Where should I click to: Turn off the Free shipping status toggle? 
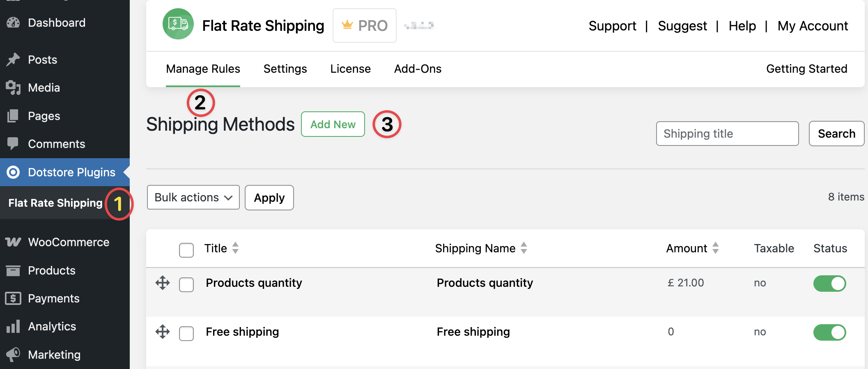(x=829, y=332)
